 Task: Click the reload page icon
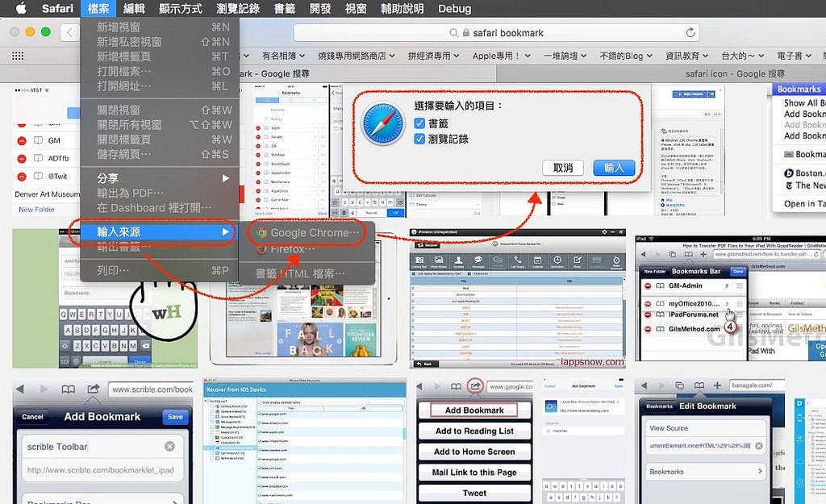690,32
